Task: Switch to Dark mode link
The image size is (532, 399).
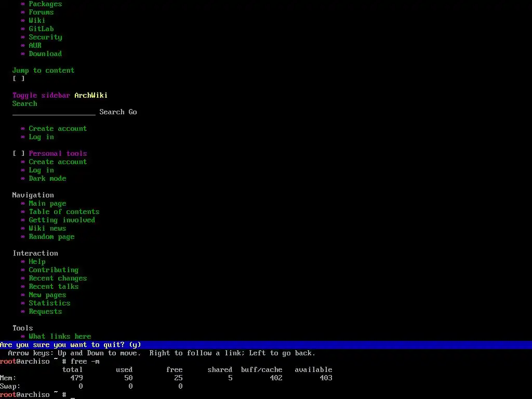Action: (x=47, y=179)
